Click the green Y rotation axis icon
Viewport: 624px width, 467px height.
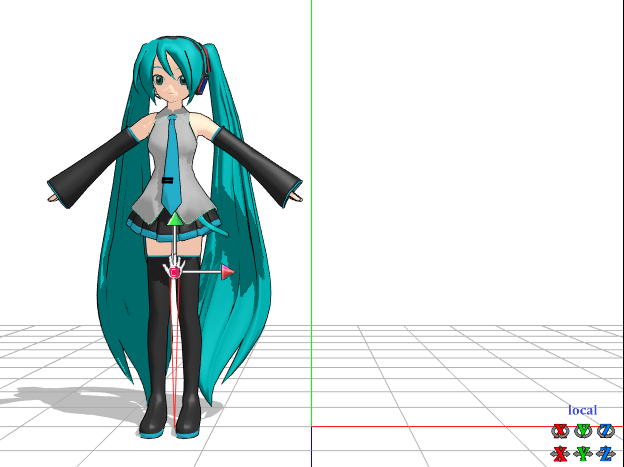[x=583, y=431]
